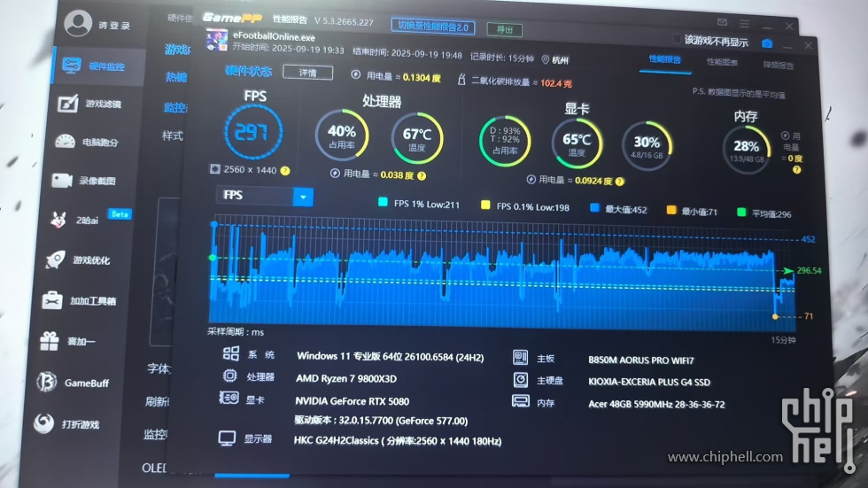Click the 系统 Windows icon
This screenshot has height=488, width=868.
[231, 353]
